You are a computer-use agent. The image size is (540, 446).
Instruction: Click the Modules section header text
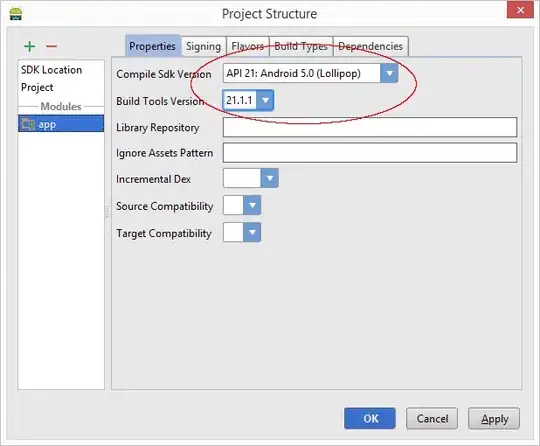61,106
